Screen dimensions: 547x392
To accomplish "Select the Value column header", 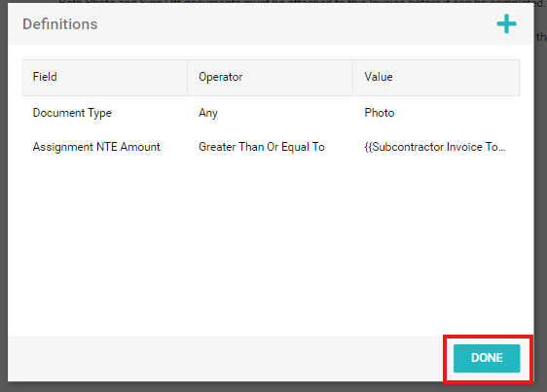I will (x=436, y=78).
